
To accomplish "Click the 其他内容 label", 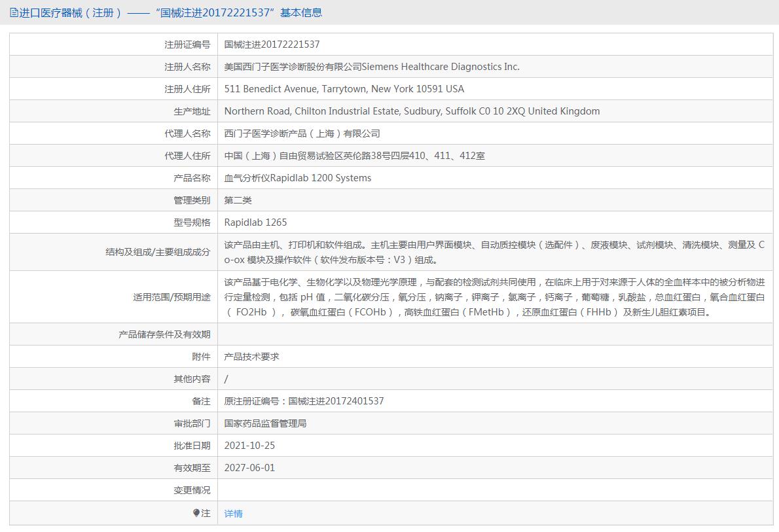I will pyautogui.click(x=192, y=379).
